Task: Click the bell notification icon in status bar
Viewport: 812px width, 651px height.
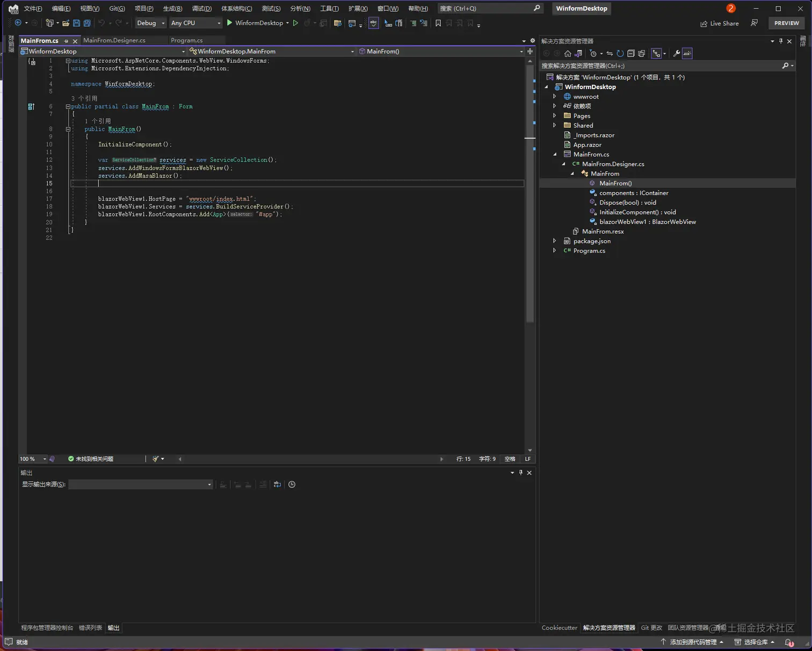Action: 789,642
